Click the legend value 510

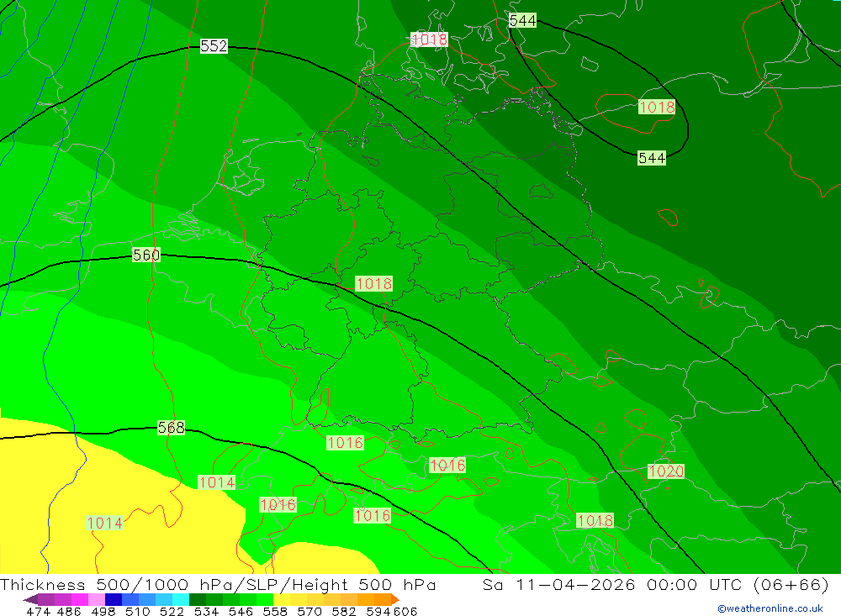(138, 611)
